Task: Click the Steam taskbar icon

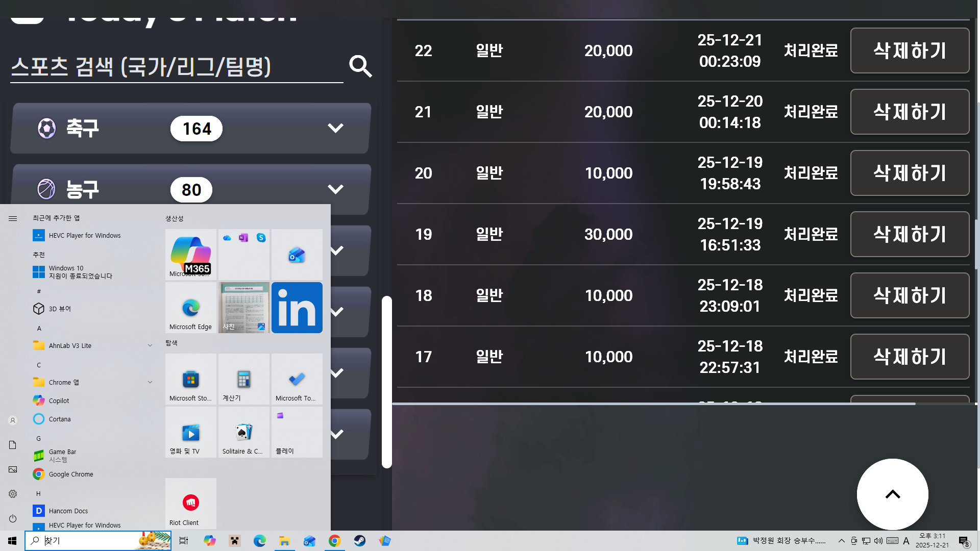Action: click(x=360, y=541)
